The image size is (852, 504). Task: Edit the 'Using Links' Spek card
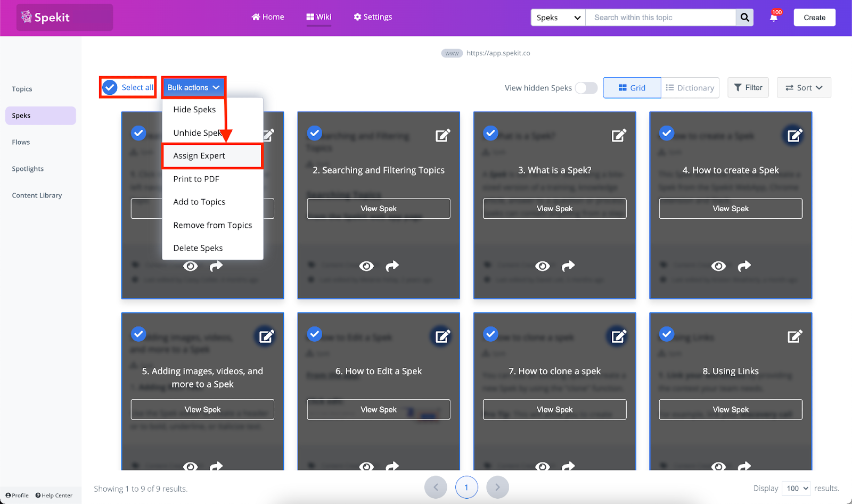pos(794,336)
